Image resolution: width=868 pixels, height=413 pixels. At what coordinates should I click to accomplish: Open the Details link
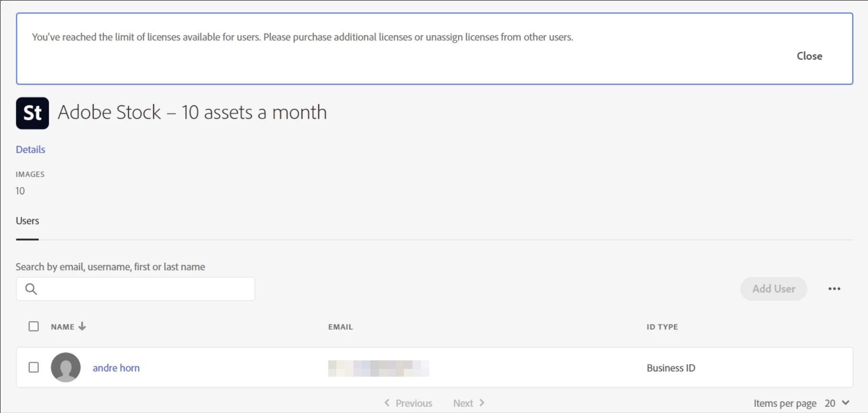point(30,149)
